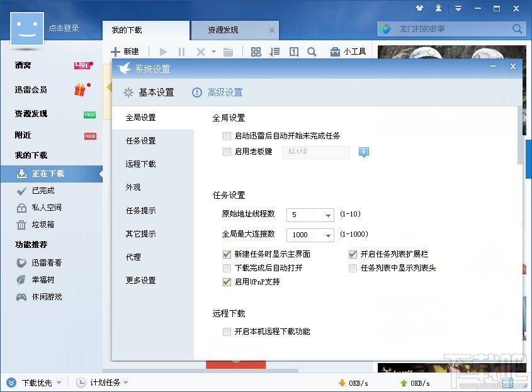Select the 新建 (New Task) toolbar icon
The width and height of the screenshot is (532, 392).
[x=126, y=51]
